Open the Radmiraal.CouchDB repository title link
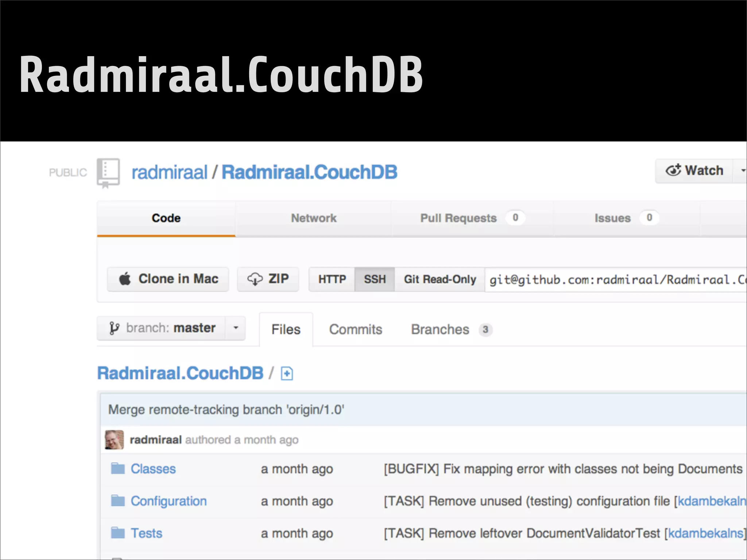This screenshot has height=560, width=747. coord(310,172)
